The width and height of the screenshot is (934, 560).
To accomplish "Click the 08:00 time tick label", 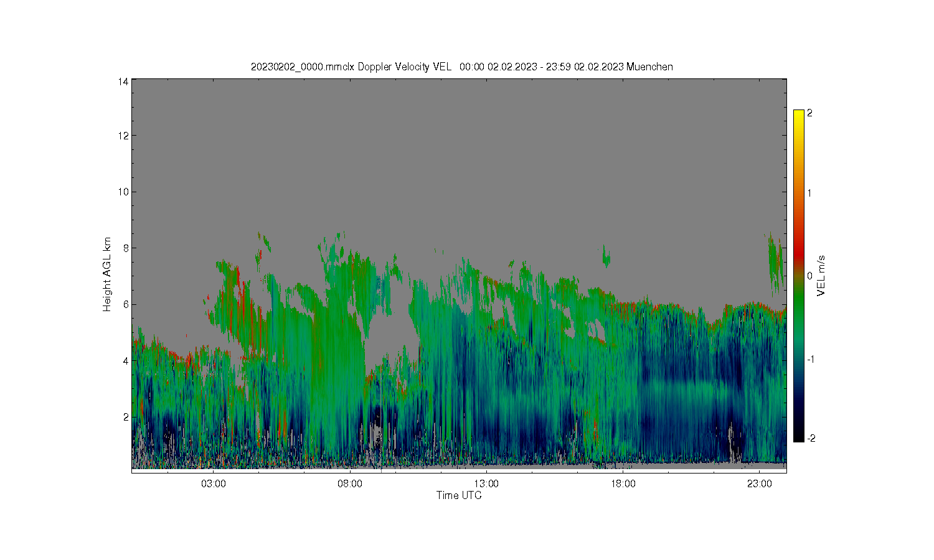I will coord(350,484).
